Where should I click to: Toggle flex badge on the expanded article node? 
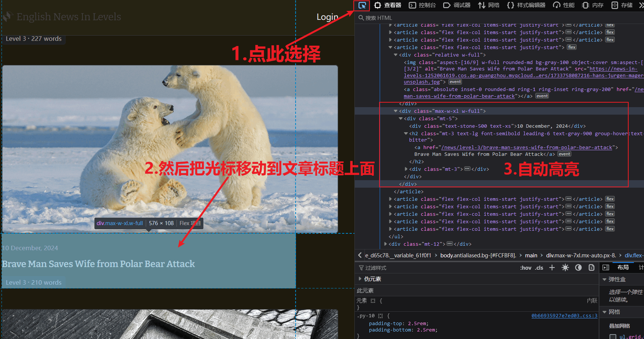572,47
